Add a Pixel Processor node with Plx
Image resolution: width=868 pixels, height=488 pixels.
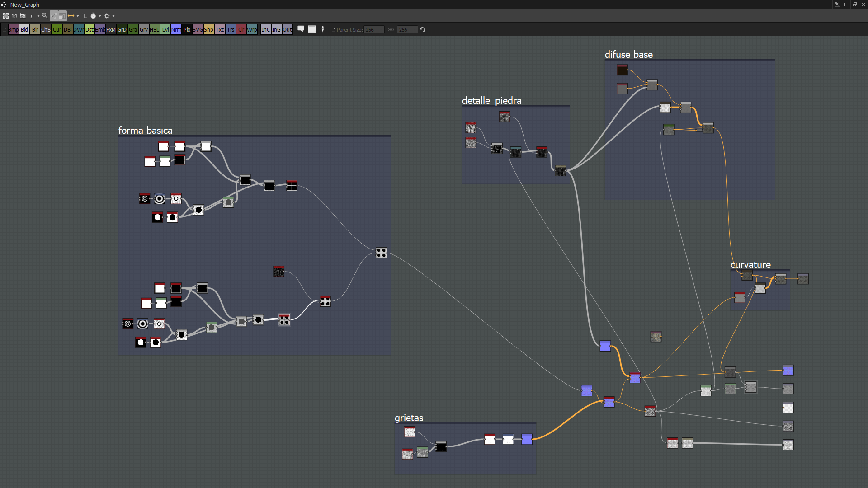187,30
